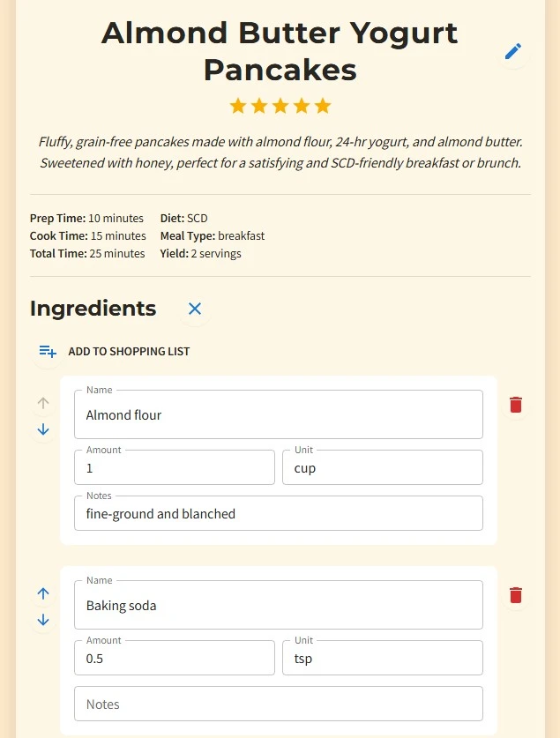The width and height of the screenshot is (560, 738).
Task: Edit the cup unit field
Action: tap(382, 467)
